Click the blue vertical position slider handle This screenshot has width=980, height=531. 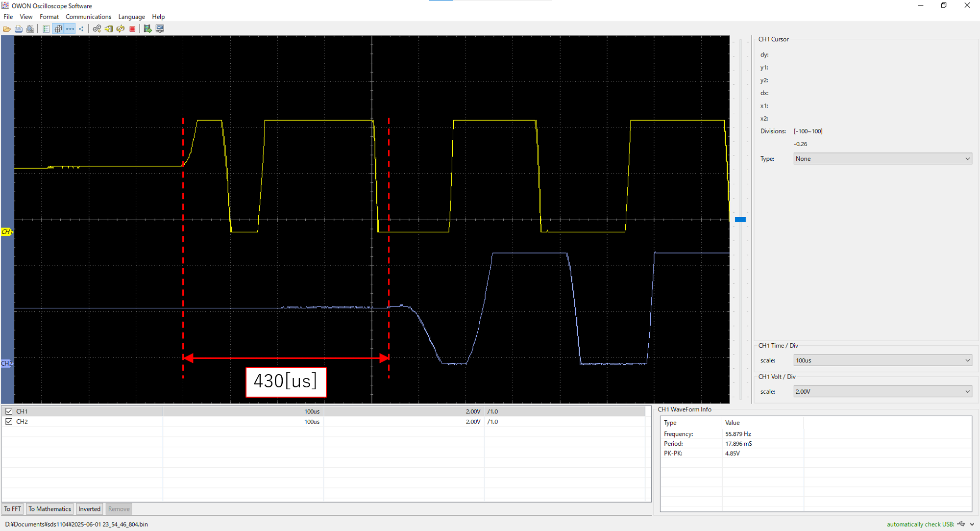pyautogui.click(x=740, y=220)
